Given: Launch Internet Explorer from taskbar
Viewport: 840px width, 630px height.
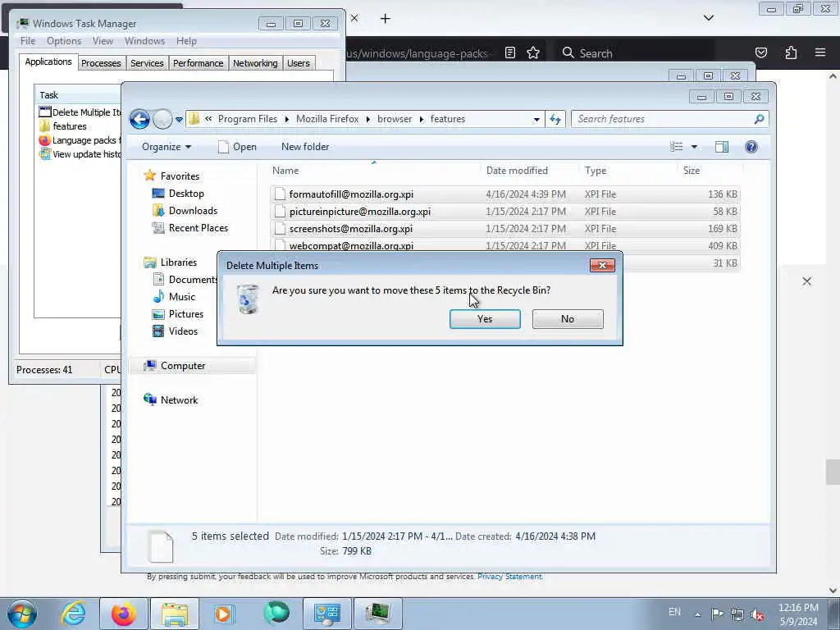Looking at the screenshot, I should click(x=73, y=614).
